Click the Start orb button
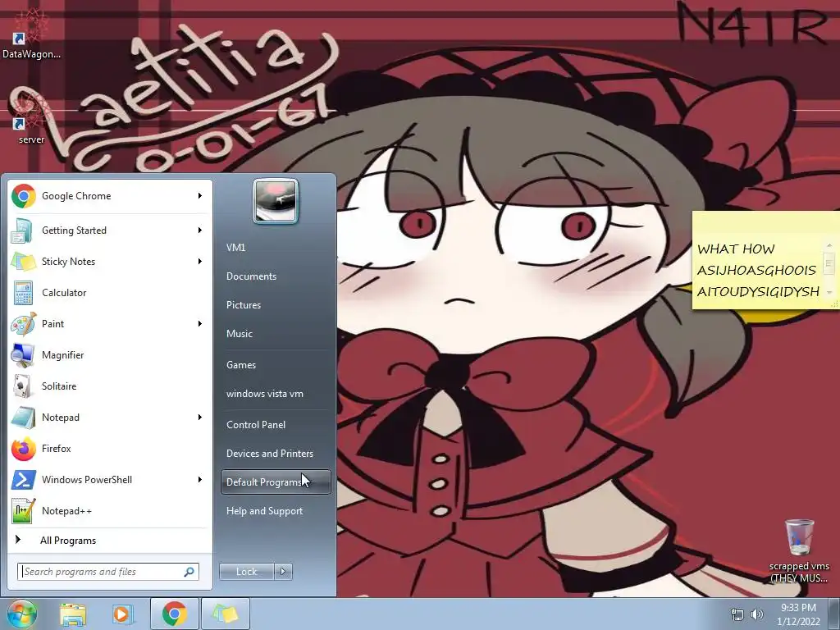The image size is (840, 630). (x=22, y=614)
